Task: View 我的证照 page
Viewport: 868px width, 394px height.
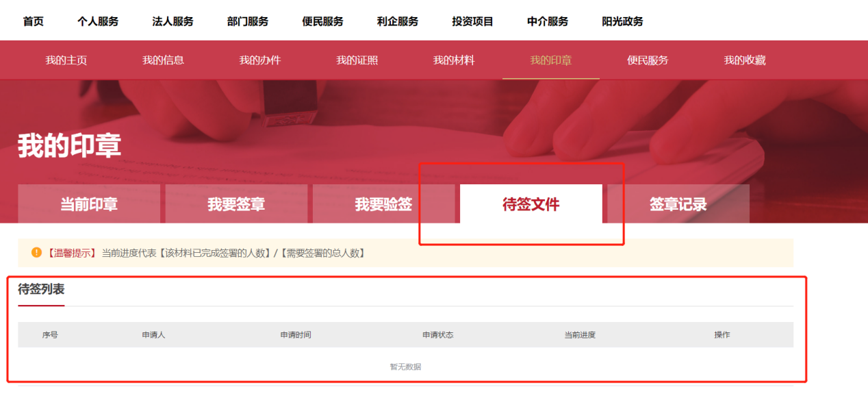Action: click(x=357, y=60)
